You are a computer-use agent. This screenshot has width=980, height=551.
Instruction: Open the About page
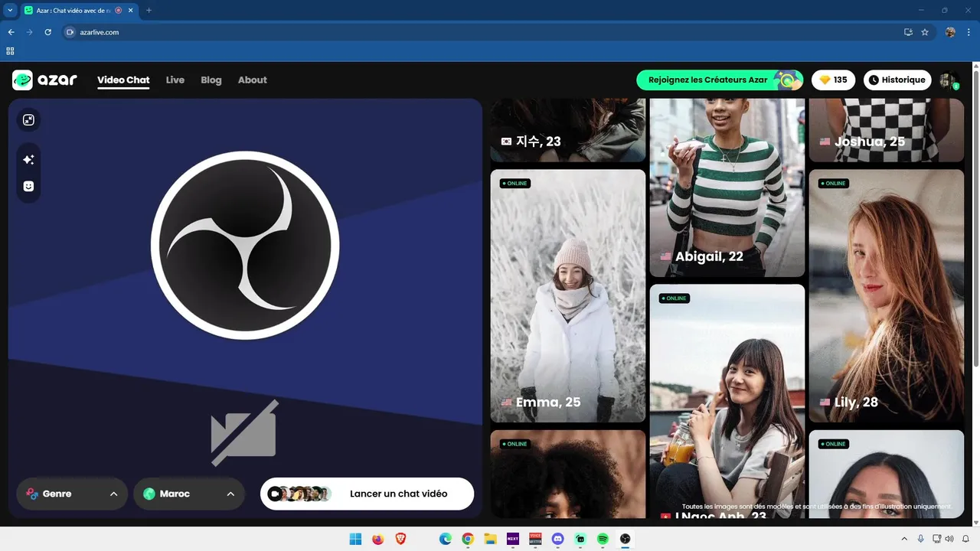(x=253, y=80)
